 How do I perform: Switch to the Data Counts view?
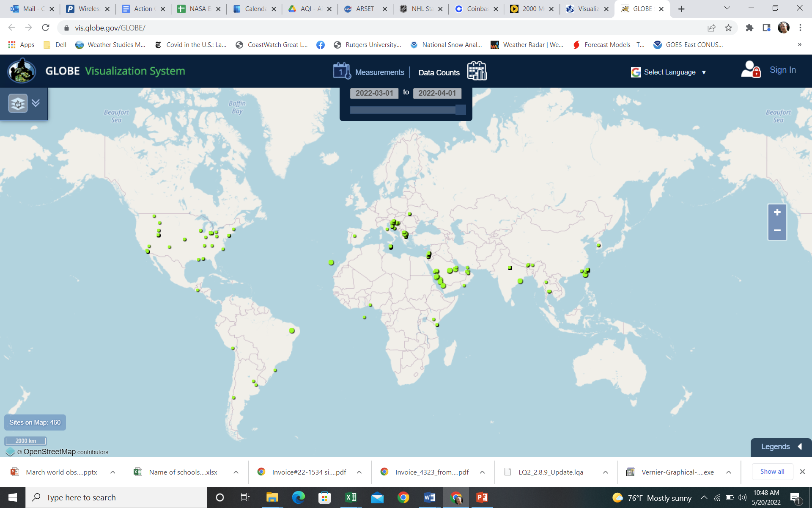[x=439, y=72]
